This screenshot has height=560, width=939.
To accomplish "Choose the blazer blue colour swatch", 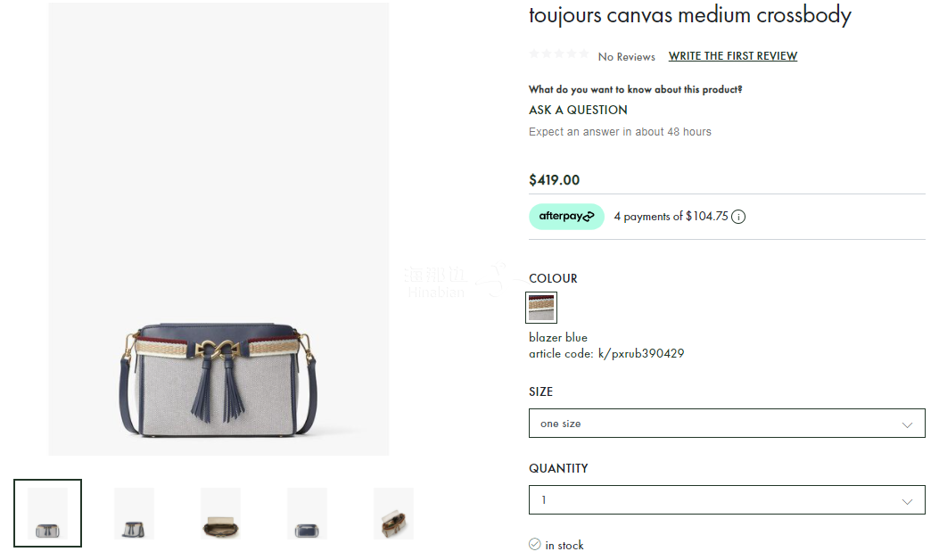I will 541,308.
